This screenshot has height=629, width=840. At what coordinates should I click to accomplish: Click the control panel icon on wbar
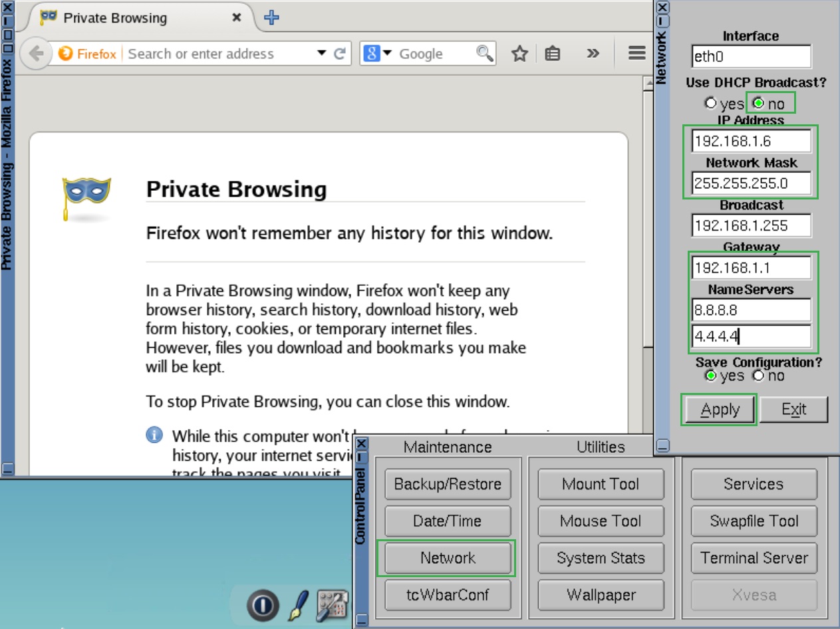coord(333,606)
